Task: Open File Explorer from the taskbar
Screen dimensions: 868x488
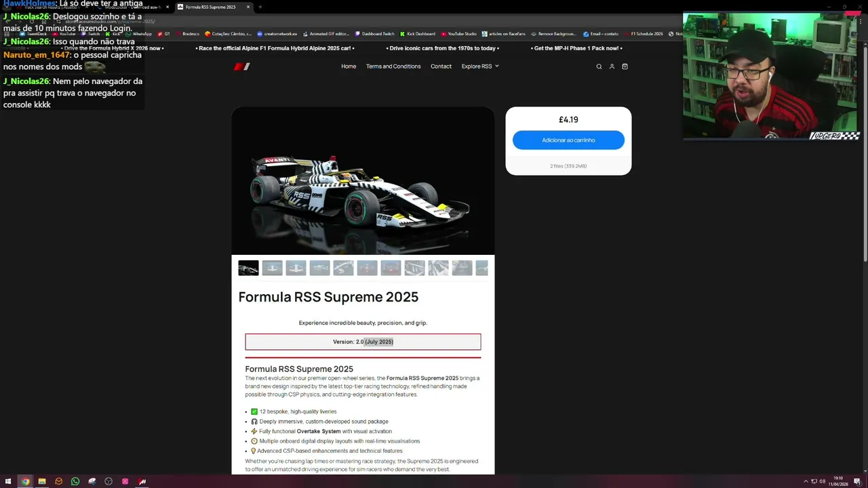Action: [42, 481]
